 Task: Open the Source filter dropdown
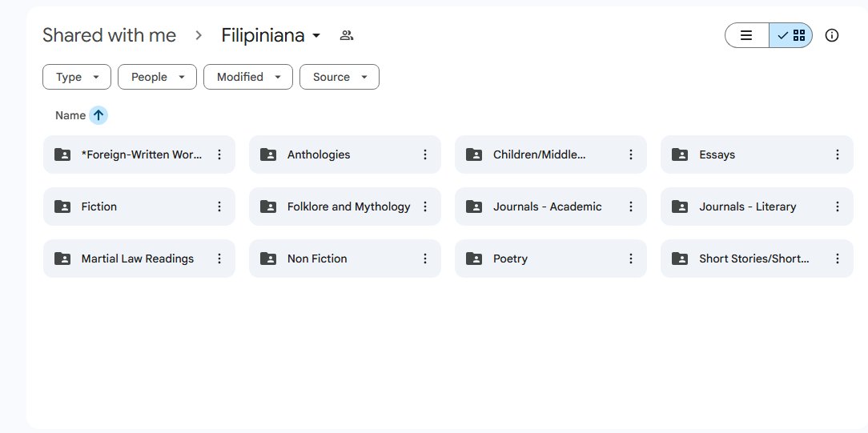(340, 77)
